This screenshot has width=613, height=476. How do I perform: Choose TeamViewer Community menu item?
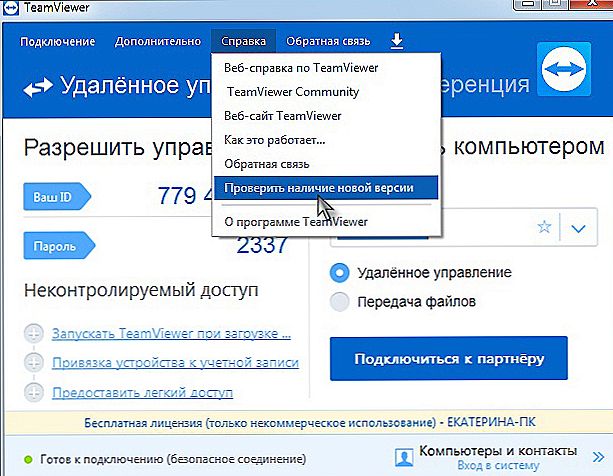click(x=326, y=92)
